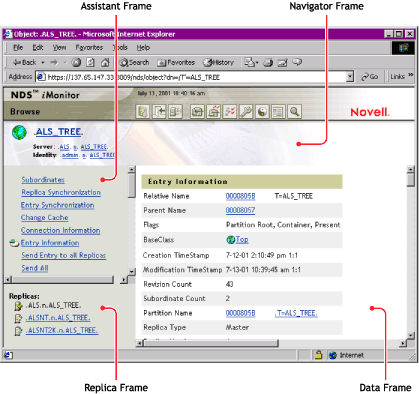Click the padlock icon in the status bar
Screen dimensions: 419x394
318,355
